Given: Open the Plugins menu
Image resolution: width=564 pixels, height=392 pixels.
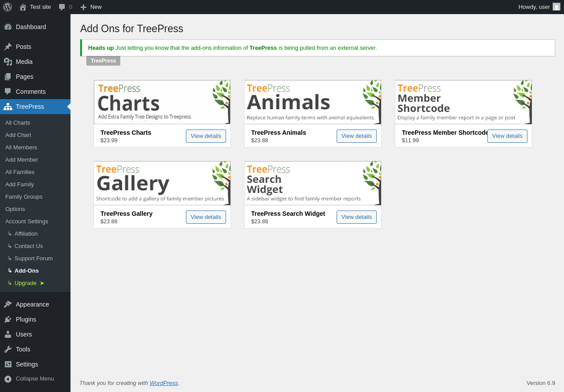Looking at the screenshot, I should click(35, 319).
